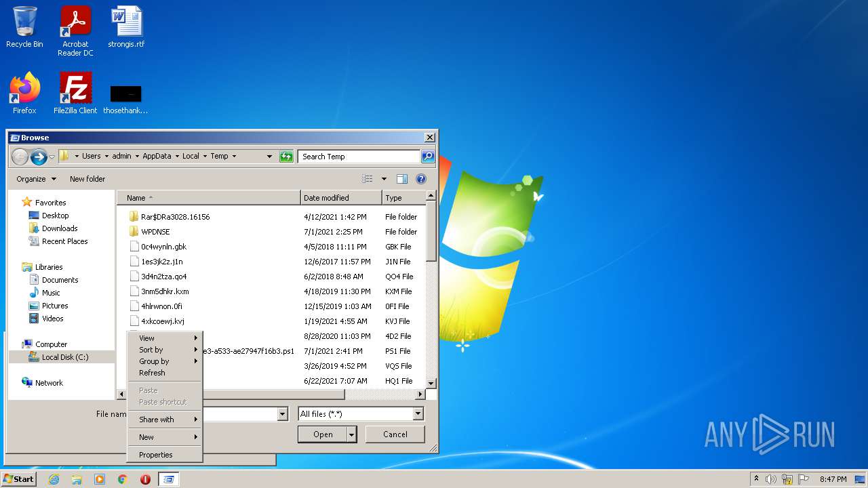Select the strongis.rtf desktop file
Viewport: 868px width, 488px height.
(126, 27)
